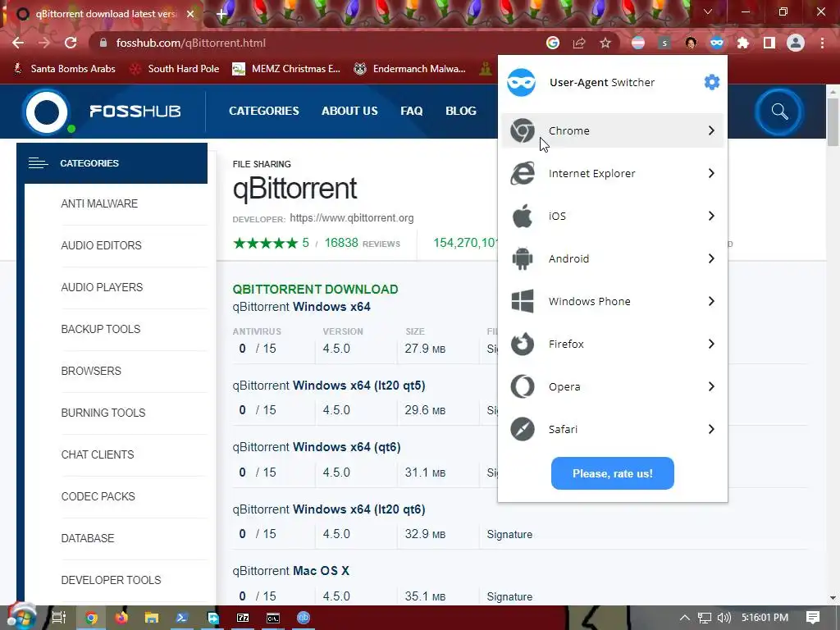
Task: Open the qbittorrent.org developer link
Action: (351, 218)
